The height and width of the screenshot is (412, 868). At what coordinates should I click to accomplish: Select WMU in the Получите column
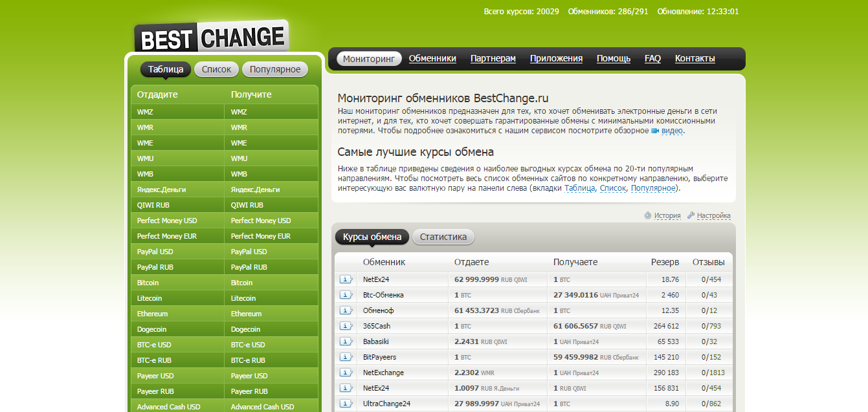tap(271, 158)
